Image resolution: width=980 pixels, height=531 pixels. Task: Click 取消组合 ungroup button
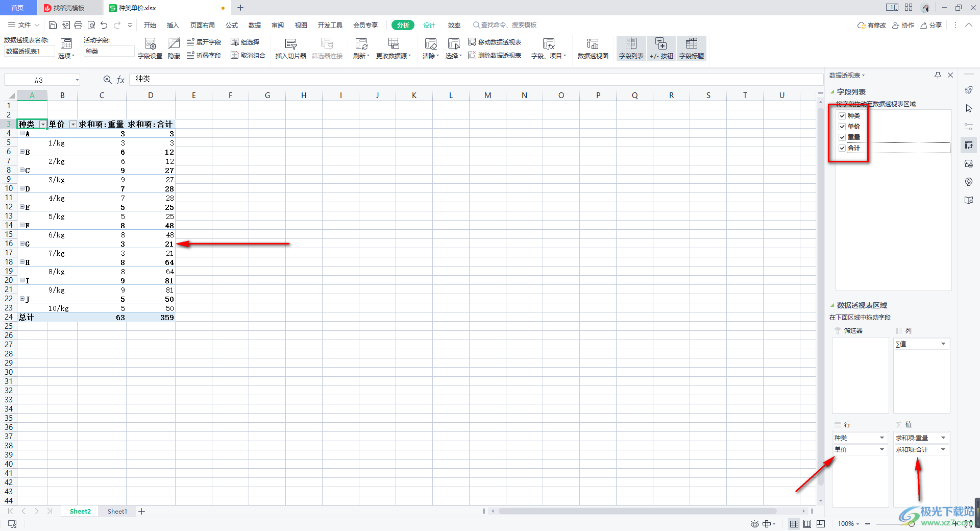(x=248, y=55)
